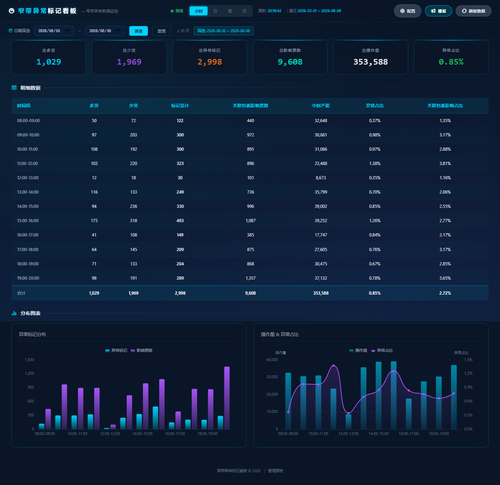
Task: Select the 08:00-09:00 table row
Action: (x=250, y=121)
